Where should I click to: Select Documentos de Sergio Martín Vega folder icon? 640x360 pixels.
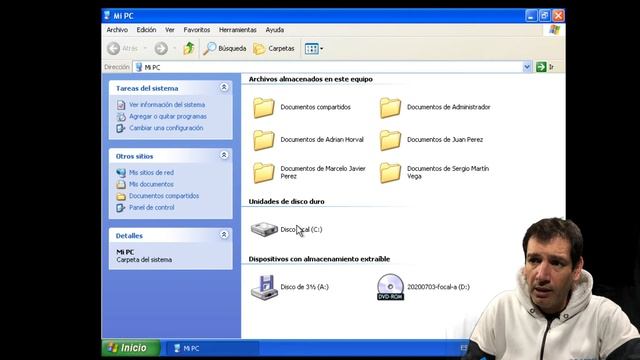[390, 172]
